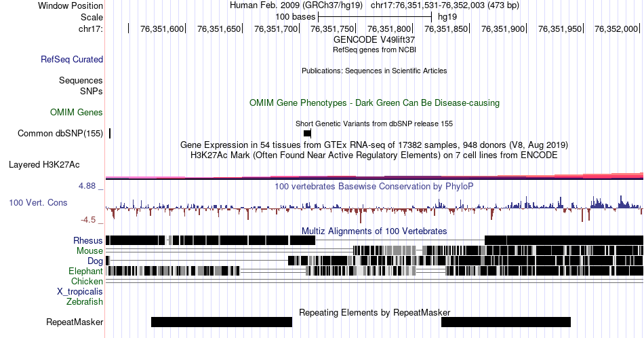Click the 76,352,000 ruler position
This screenshot has width=644, height=338.
tap(616, 29)
